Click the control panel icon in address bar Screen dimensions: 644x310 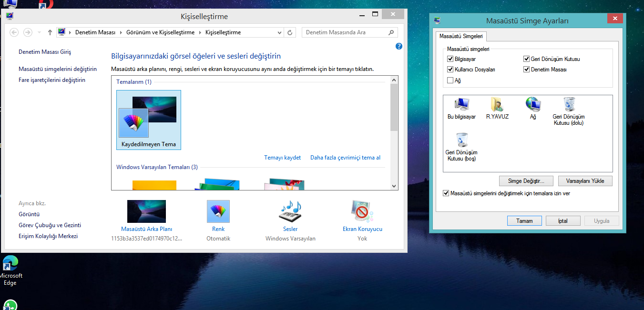[x=61, y=32]
